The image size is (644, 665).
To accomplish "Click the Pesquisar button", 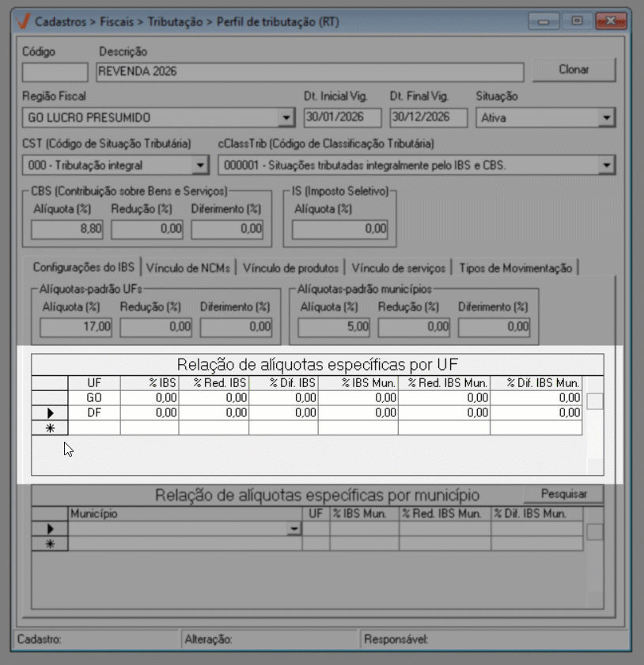I will tap(563, 494).
